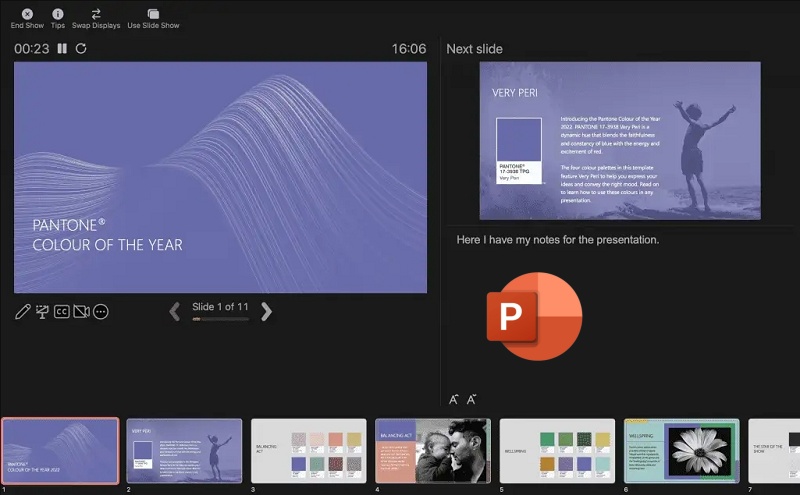
Task: Select Use Slide Show button
Action: coord(153,19)
